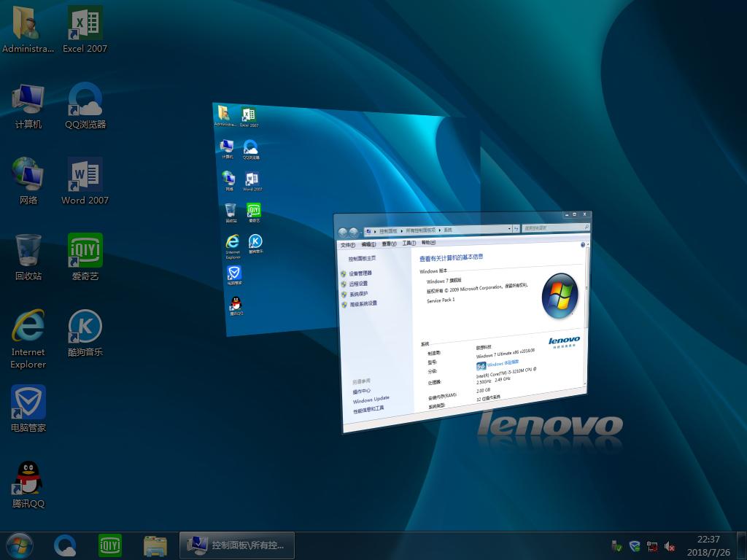This screenshot has height=560, width=747.
Task: Open QQ浏览器 desktop shortcut
Action: click(85, 99)
